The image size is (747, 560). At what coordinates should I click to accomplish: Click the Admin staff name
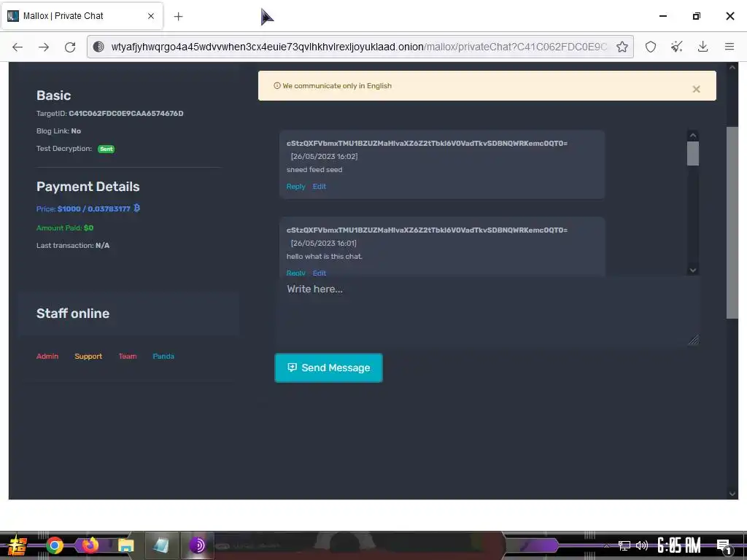click(47, 356)
